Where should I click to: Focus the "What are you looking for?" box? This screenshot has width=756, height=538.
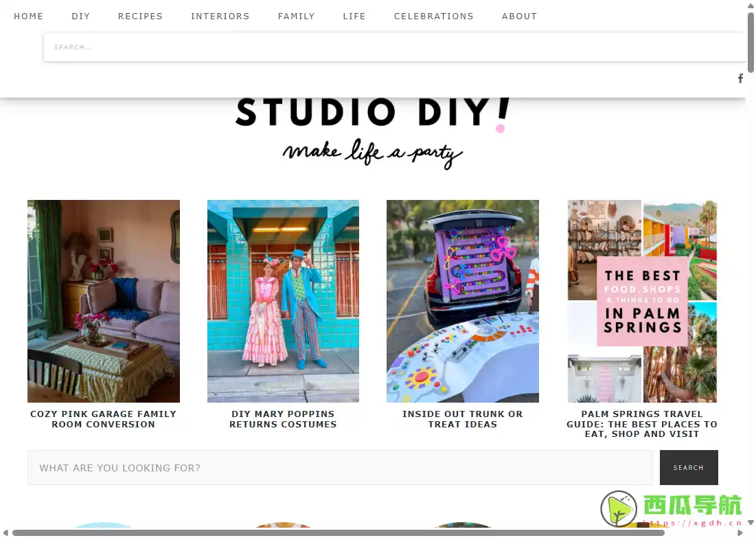(340, 468)
